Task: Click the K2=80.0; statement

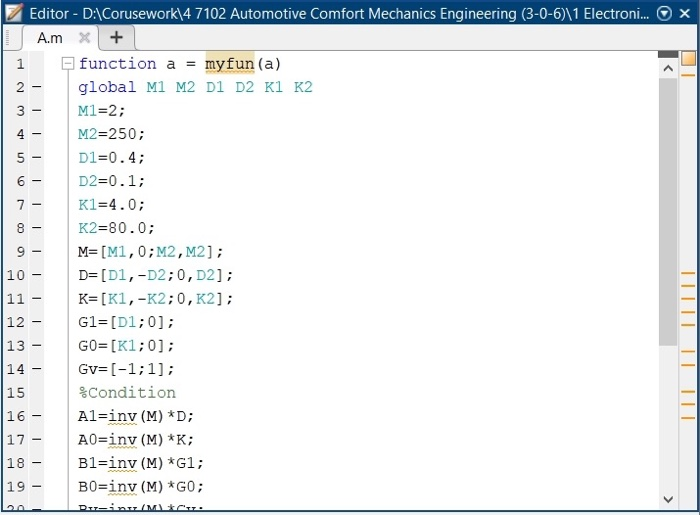Action: (117, 228)
